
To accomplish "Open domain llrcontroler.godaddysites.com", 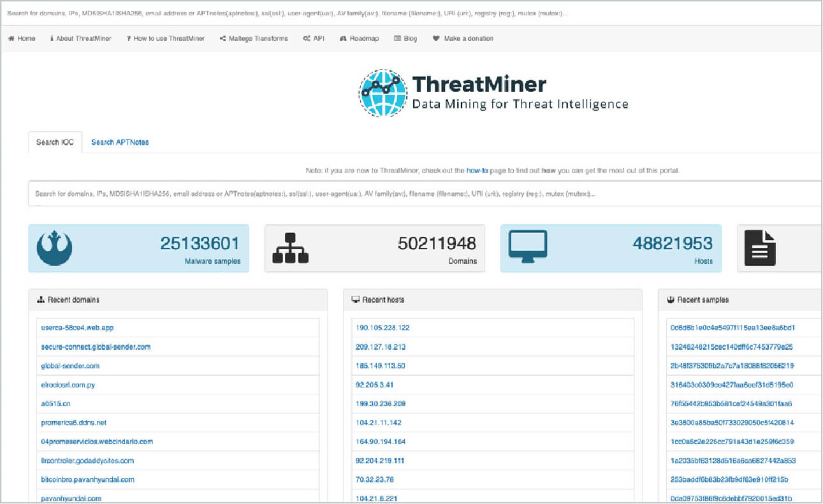I will [x=87, y=461].
